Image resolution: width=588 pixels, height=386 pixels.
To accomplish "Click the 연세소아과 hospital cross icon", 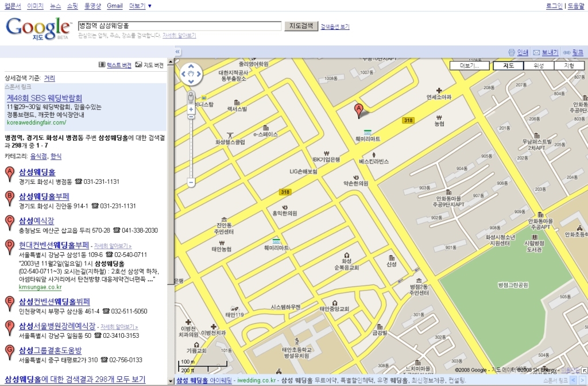I will pos(439,90).
